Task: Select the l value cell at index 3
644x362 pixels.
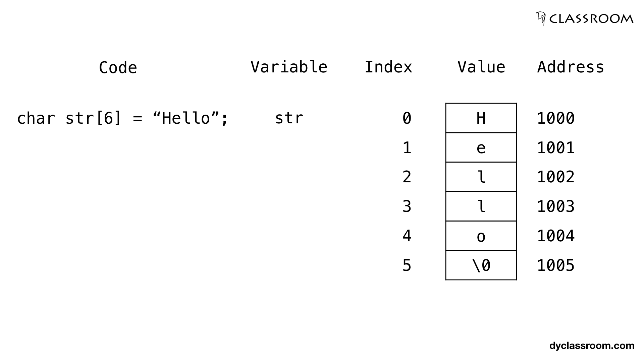Action: pos(480,205)
